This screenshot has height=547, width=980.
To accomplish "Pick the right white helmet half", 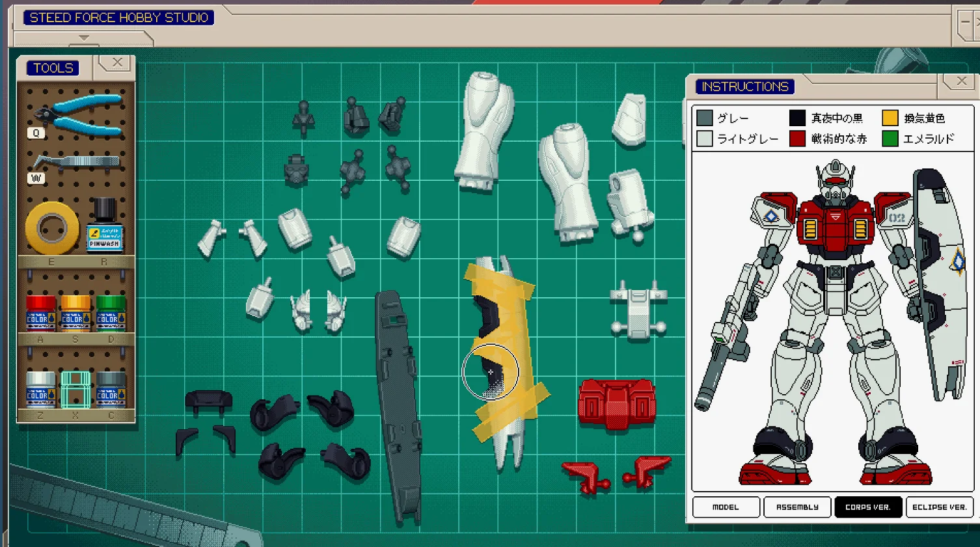I will click(x=336, y=312).
